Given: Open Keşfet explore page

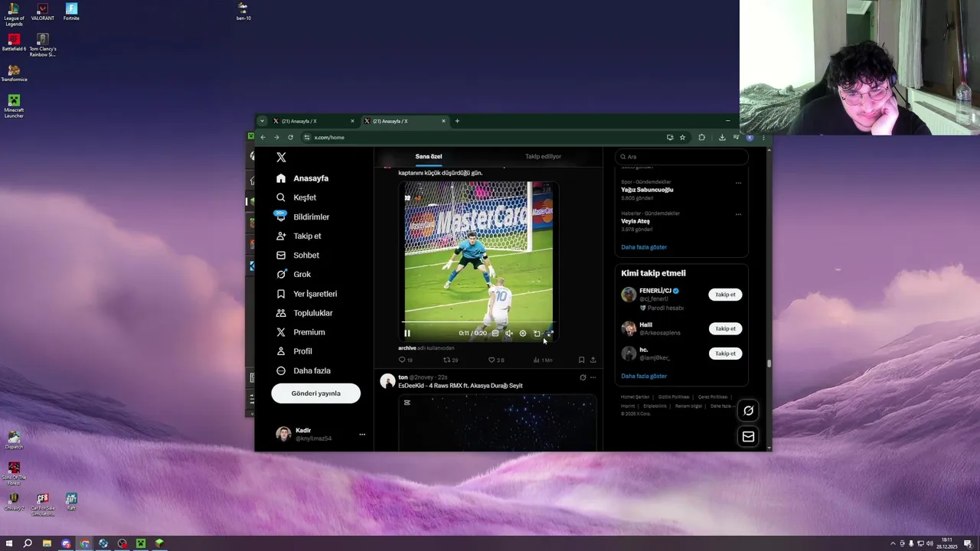Looking at the screenshot, I should coord(296,197).
